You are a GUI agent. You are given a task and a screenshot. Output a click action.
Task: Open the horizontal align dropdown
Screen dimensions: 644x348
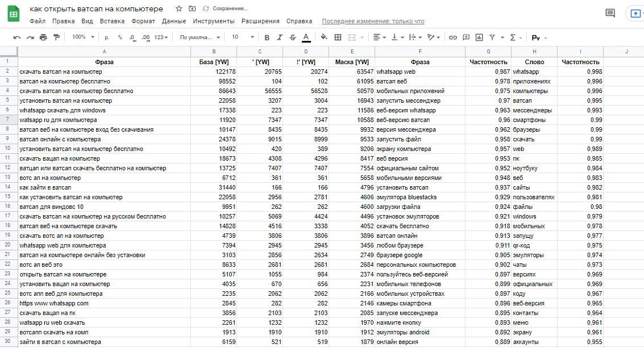click(x=379, y=37)
